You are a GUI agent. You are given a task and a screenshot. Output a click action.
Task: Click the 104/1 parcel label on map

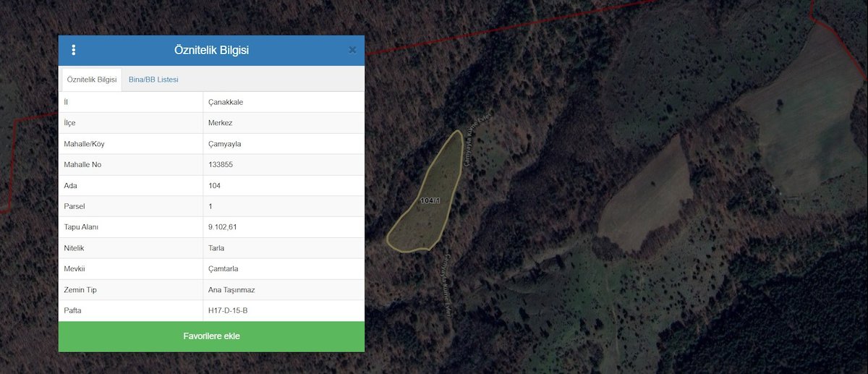pos(430,200)
